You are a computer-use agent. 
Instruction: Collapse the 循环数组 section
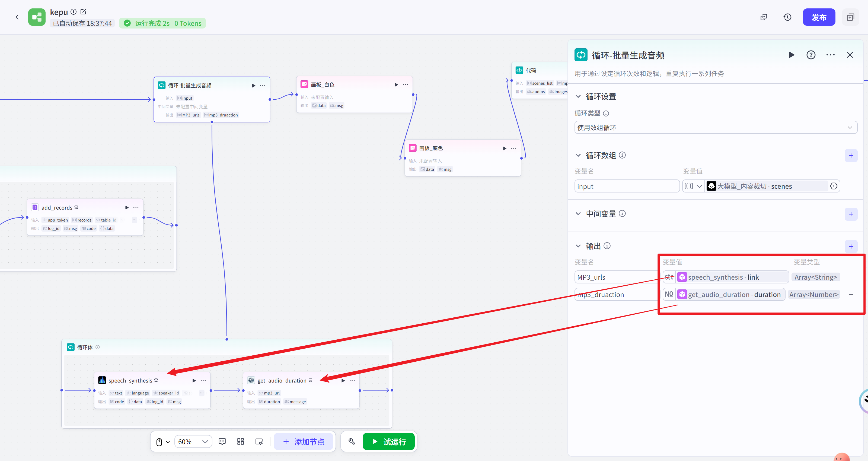[578, 156]
